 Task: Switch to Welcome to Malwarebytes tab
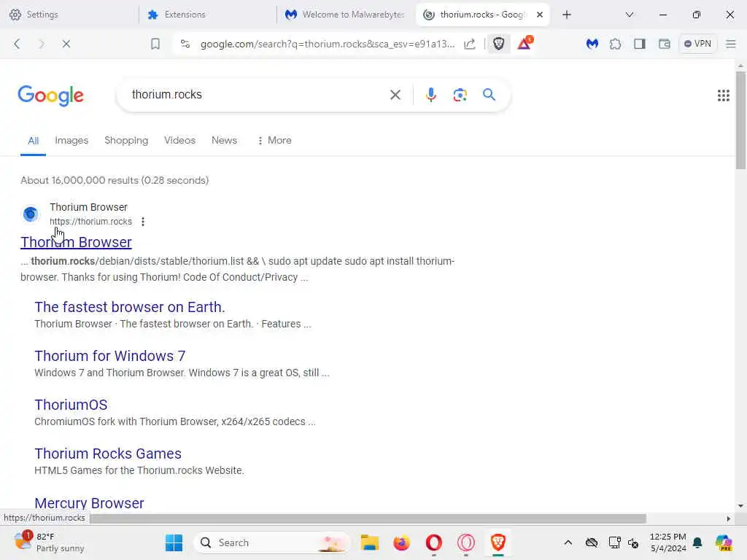pyautogui.click(x=345, y=15)
